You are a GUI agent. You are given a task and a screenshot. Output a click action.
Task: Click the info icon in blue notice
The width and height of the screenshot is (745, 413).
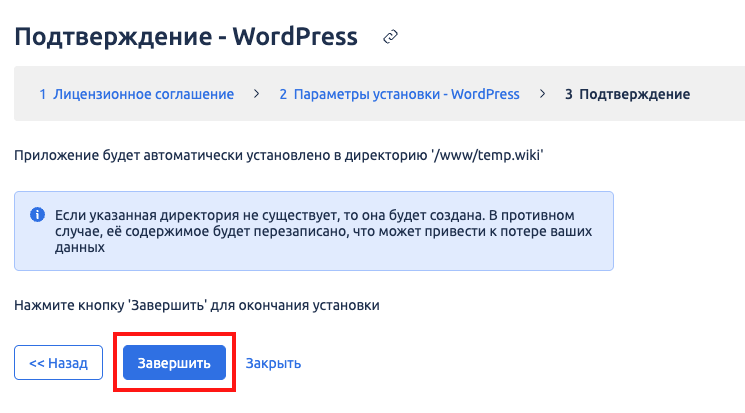tap(38, 215)
